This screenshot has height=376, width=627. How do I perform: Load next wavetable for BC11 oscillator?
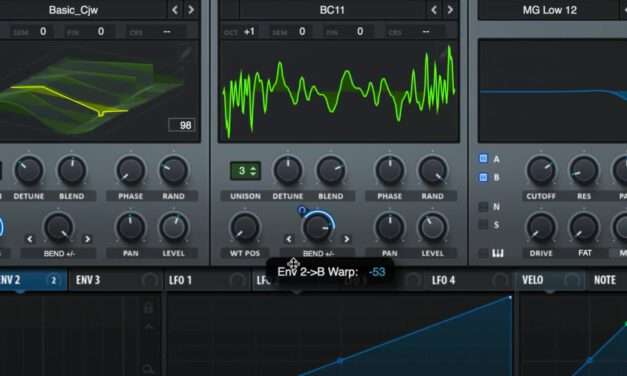(x=450, y=10)
